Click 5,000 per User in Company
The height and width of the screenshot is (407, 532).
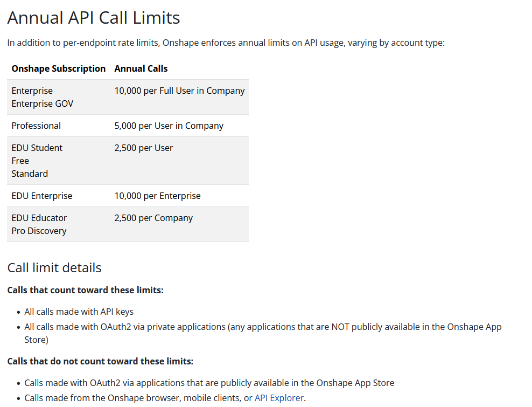point(169,126)
